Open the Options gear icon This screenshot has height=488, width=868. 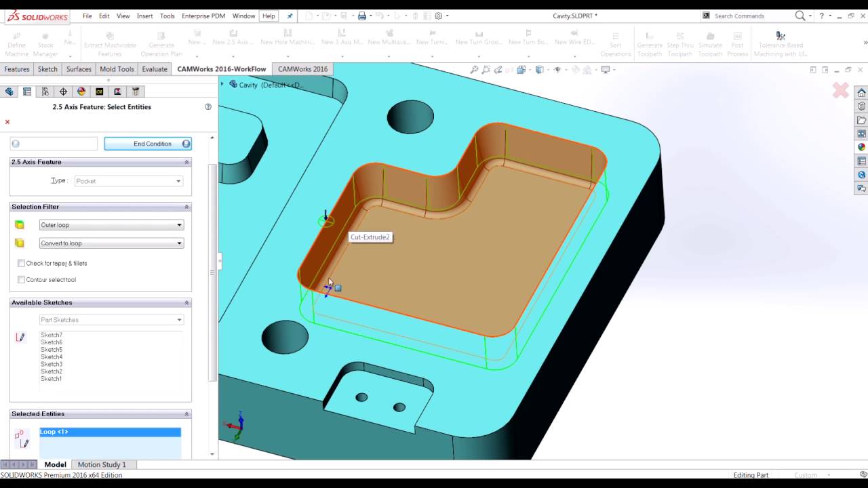click(x=439, y=16)
